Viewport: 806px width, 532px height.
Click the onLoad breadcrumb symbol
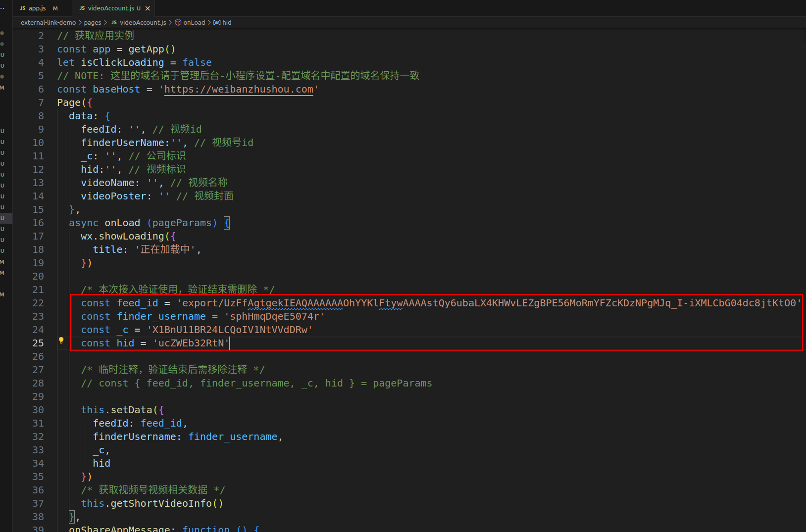click(194, 22)
